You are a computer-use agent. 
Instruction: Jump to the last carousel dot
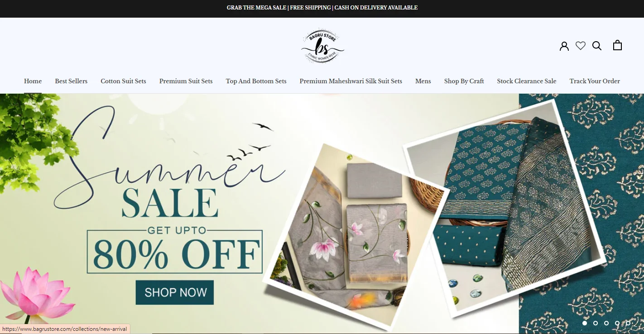(628, 323)
